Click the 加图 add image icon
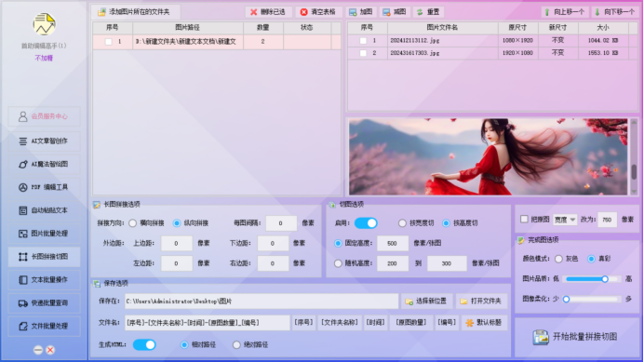 click(353, 12)
